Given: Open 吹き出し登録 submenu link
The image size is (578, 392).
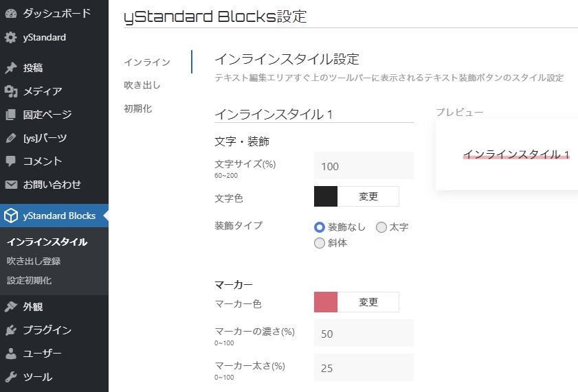Looking at the screenshot, I should [x=34, y=261].
